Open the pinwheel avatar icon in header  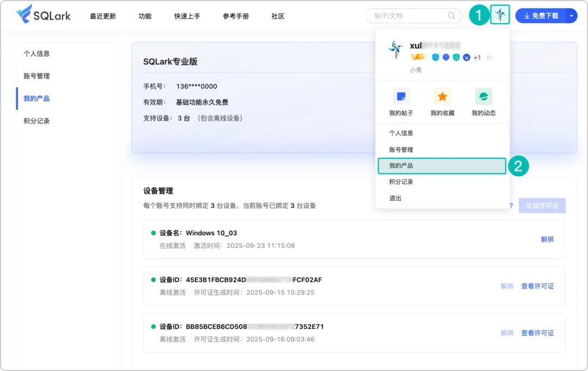(x=500, y=15)
